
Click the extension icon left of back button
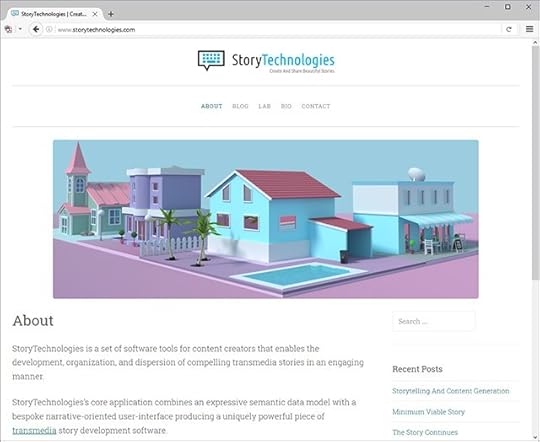(x=9, y=29)
